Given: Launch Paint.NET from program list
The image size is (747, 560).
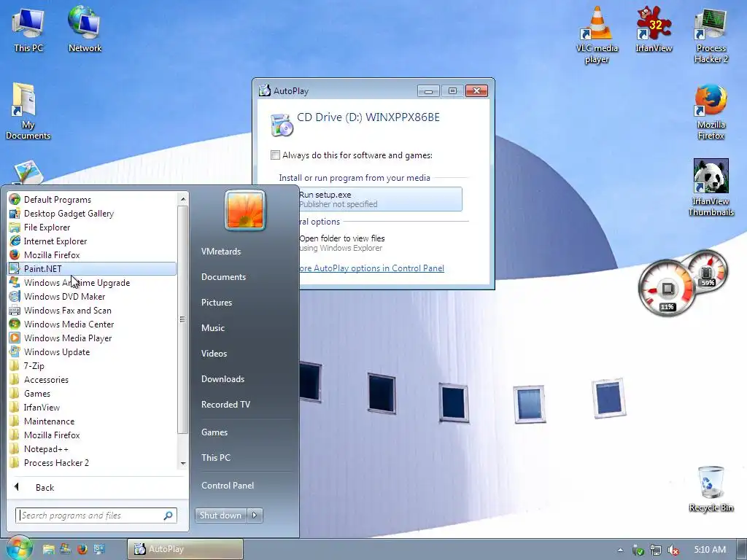Looking at the screenshot, I should point(93,268).
